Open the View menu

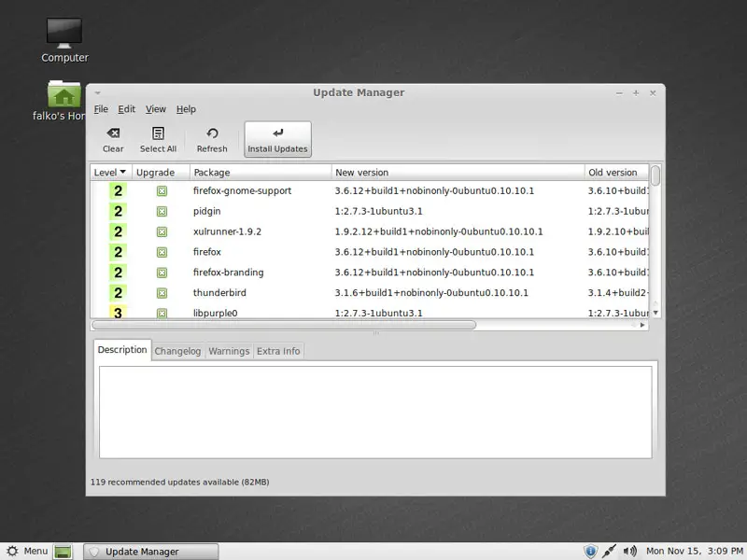click(156, 109)
